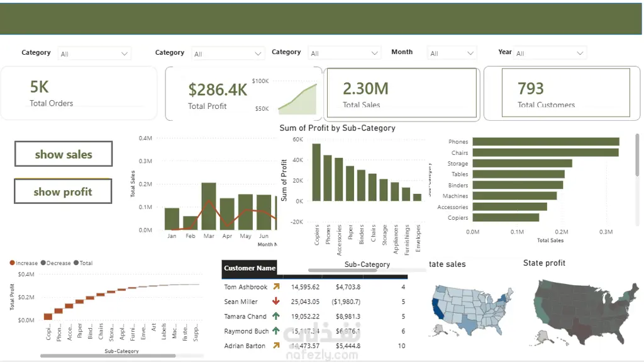Click the show profit button

click(63, 191)
